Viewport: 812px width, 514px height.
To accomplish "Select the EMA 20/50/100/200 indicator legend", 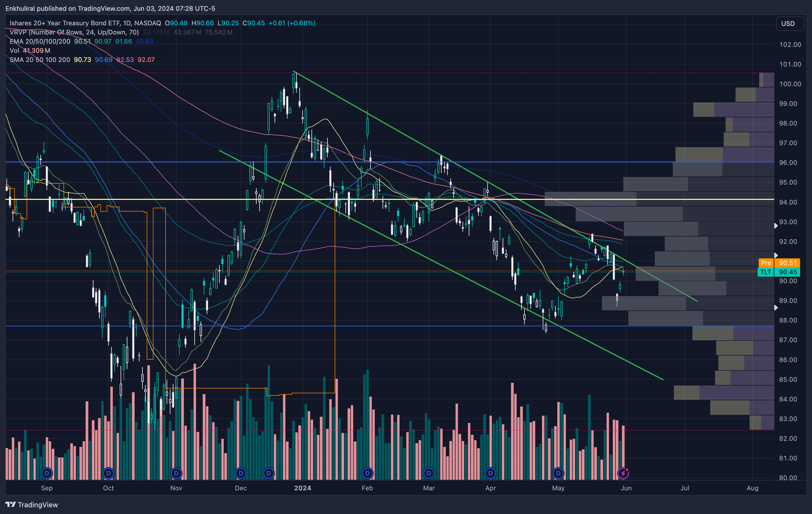I will pos(40,41).
